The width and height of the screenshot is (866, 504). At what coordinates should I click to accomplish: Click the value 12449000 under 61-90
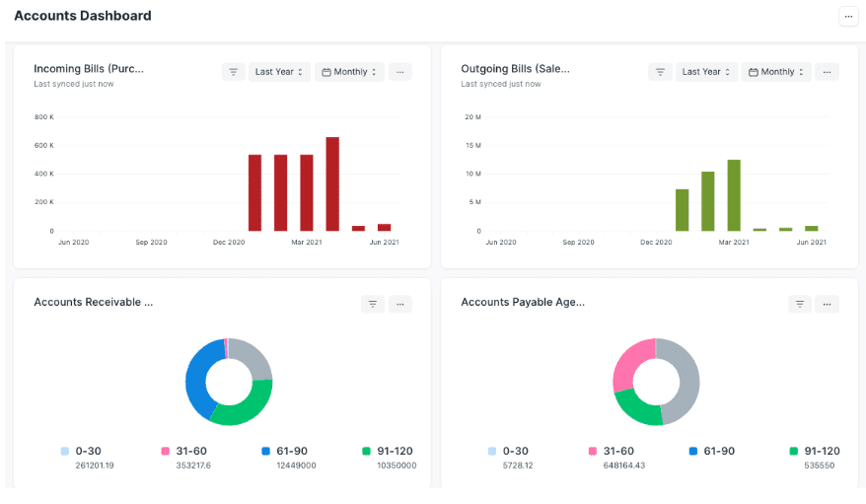(x=296, y=466)
